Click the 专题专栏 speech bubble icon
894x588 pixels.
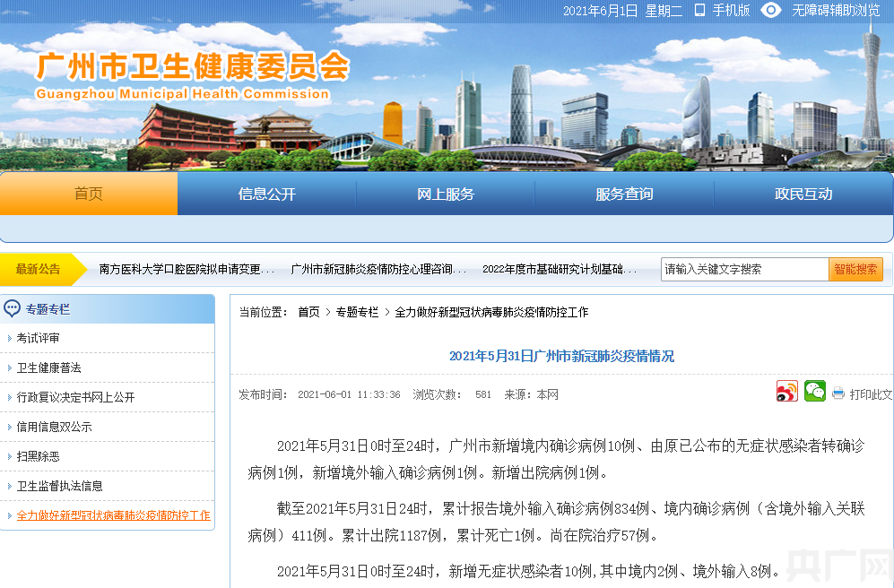12,309
